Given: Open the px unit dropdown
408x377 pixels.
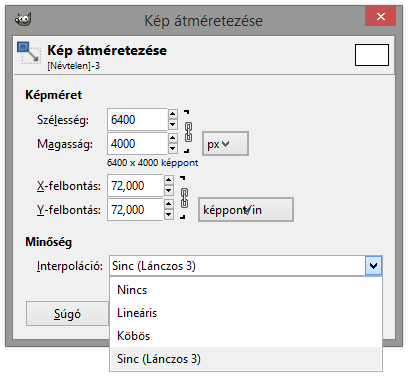Looking at the screenshot, I should (225, 144).
